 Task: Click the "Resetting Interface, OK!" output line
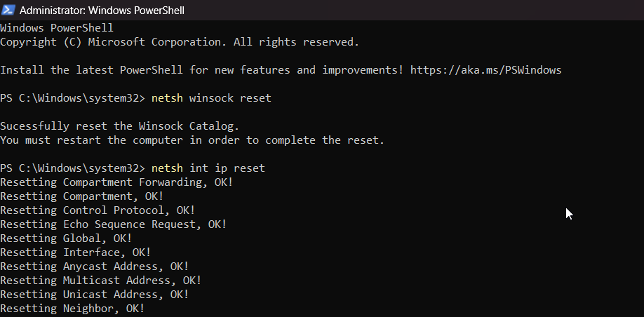(x=75, y=252)
